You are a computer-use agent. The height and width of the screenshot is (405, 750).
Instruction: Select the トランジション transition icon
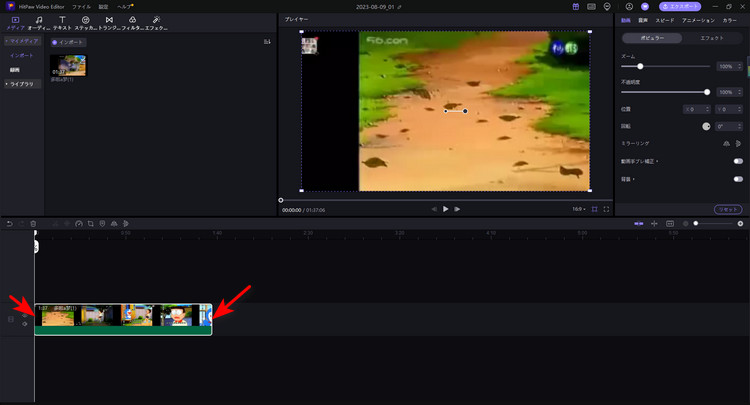[x=109, y=22]
